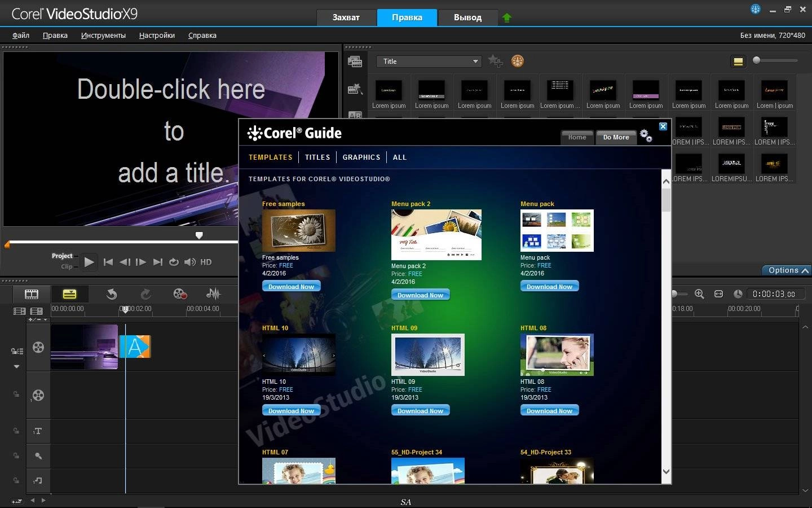Select Project playback mode
The image size is (812, 508).
coord(62,256)
